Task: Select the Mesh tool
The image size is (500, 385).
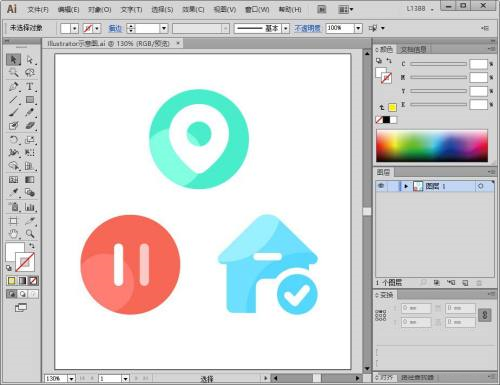Action: (x=13, y=180)
